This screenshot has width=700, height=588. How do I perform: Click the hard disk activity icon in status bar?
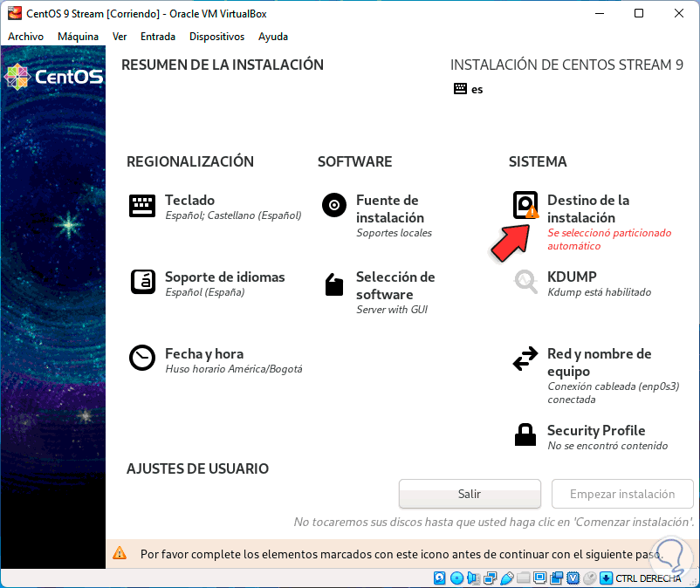439,578
